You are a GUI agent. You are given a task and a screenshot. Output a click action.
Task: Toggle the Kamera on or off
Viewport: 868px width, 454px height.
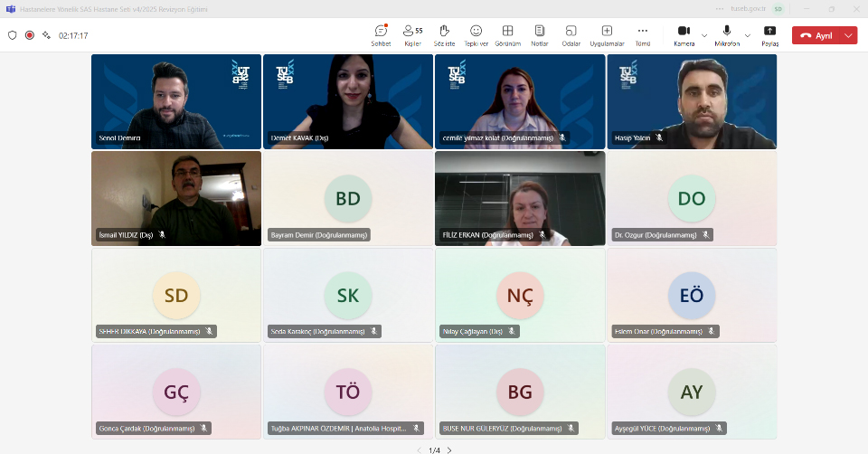click(x=684, y=35)
